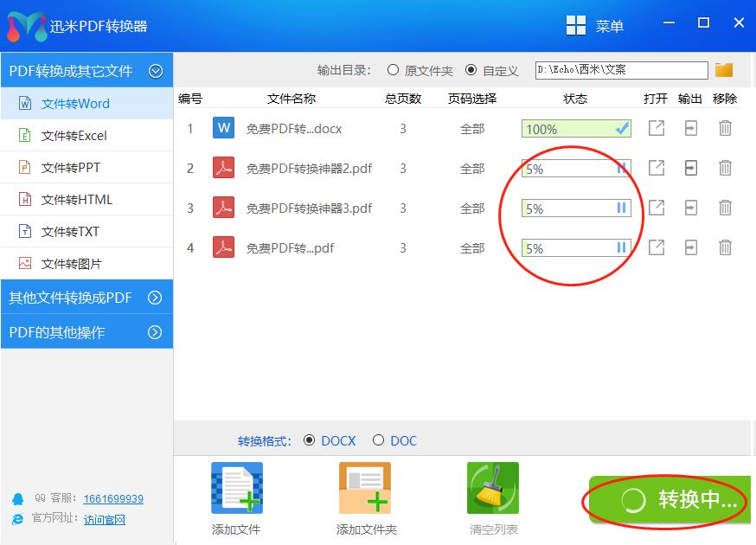The width and height of the screenshot is (756, 545).
Task: Click the 添加文件夹 icon to add a folder
Action: (x=364, y=487)
